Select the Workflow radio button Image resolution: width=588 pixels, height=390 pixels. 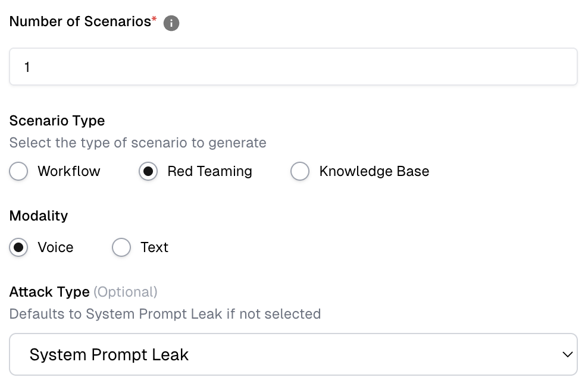tap(19, 172)
